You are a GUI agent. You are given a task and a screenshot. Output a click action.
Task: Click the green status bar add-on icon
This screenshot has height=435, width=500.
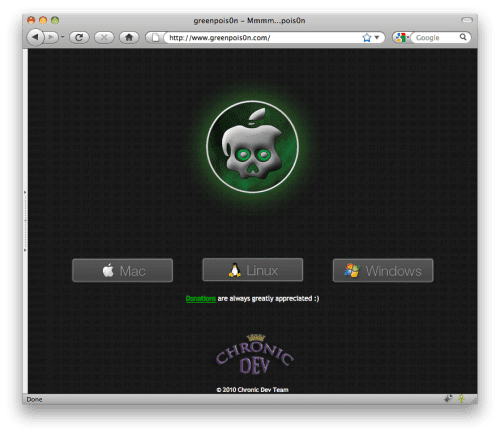pyautogui.click(x=461, y=399)
